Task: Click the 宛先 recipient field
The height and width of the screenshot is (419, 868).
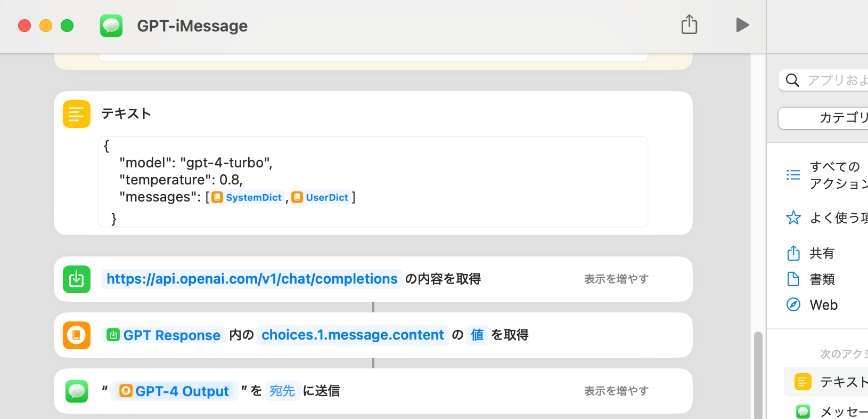Action: (x=282, y=391)
